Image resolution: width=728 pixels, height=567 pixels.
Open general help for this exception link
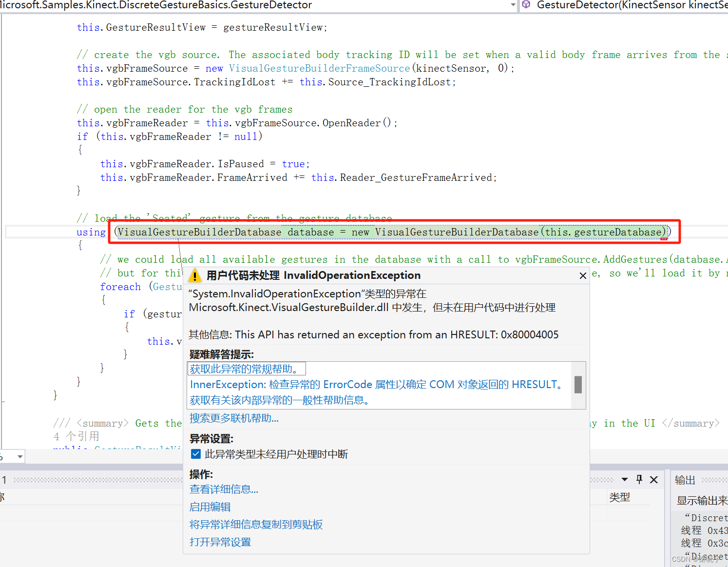click(x=247, y=369)
